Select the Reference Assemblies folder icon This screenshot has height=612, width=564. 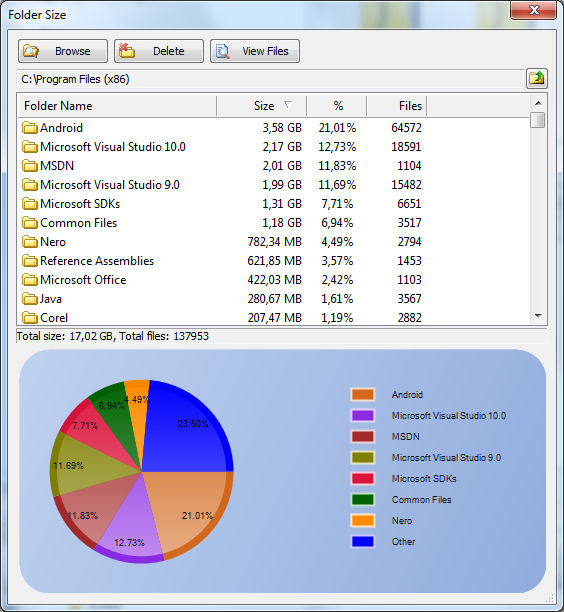(x=30, y=261)
